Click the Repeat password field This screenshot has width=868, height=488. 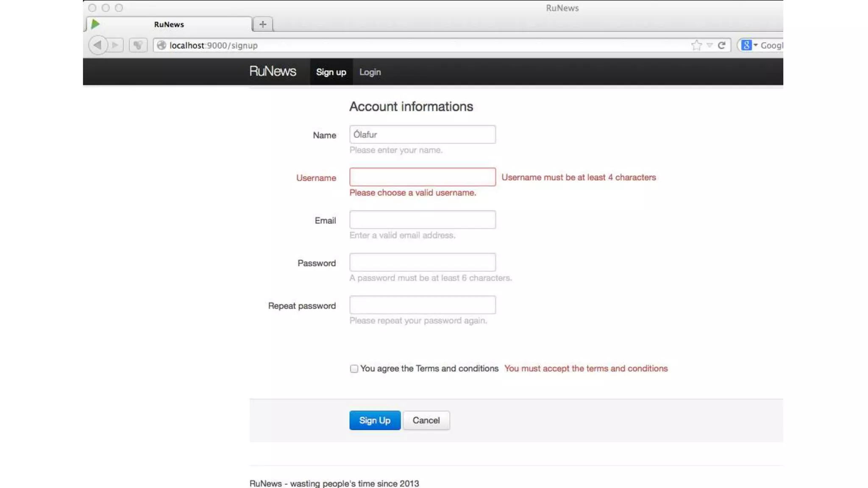[422, 305]
